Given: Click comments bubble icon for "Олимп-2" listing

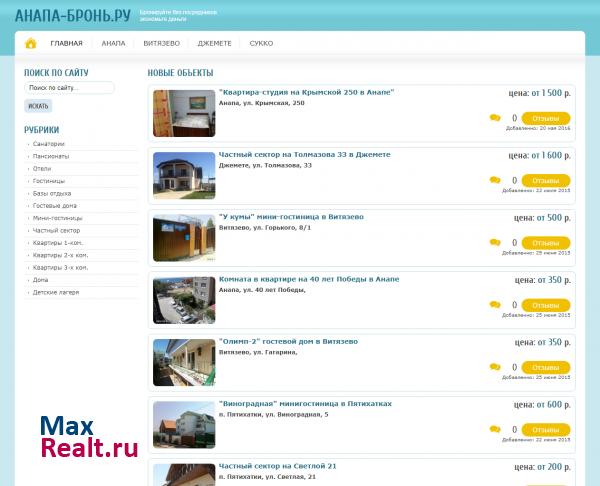Looking at the screenshot, I should pos(495,367).
